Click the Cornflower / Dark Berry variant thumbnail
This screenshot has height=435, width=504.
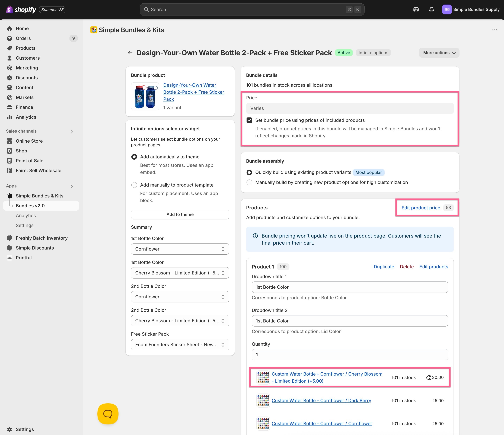coord(263,401)
